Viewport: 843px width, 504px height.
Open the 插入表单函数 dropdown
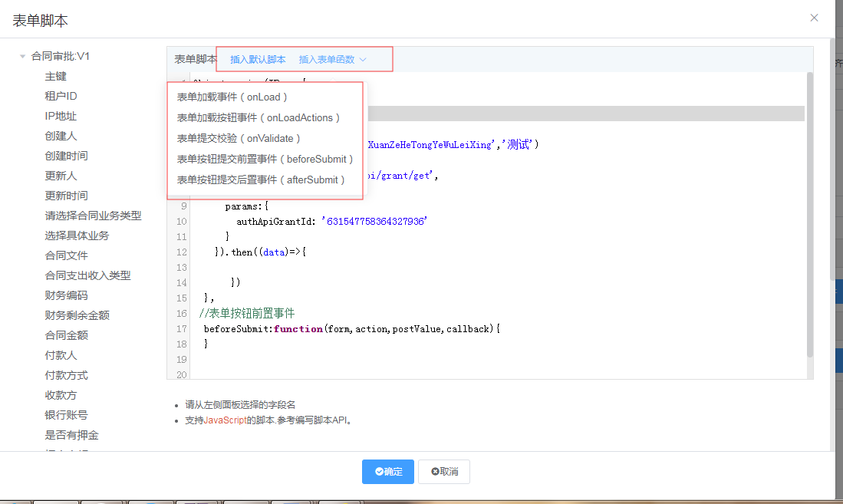(332, 59)
